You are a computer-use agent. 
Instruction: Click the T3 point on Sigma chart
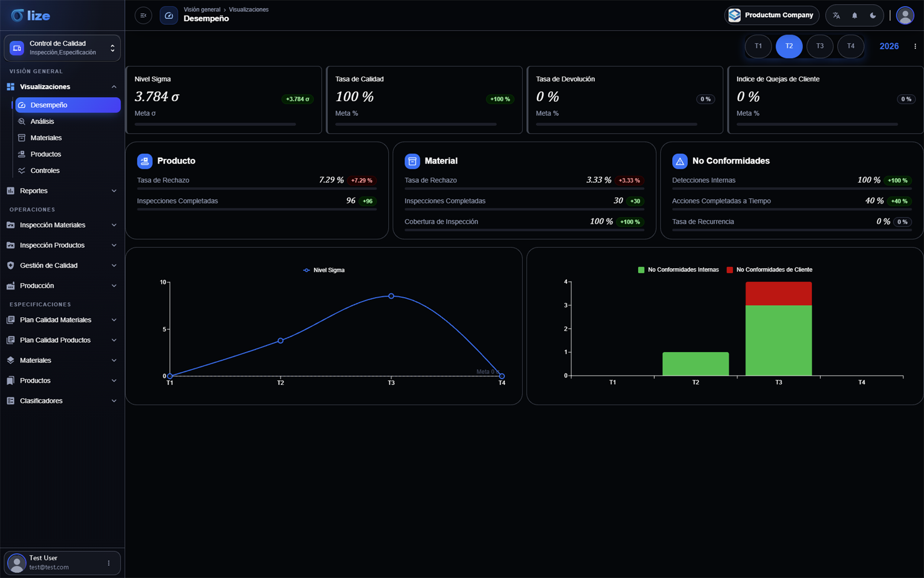[x=391, y=296]
